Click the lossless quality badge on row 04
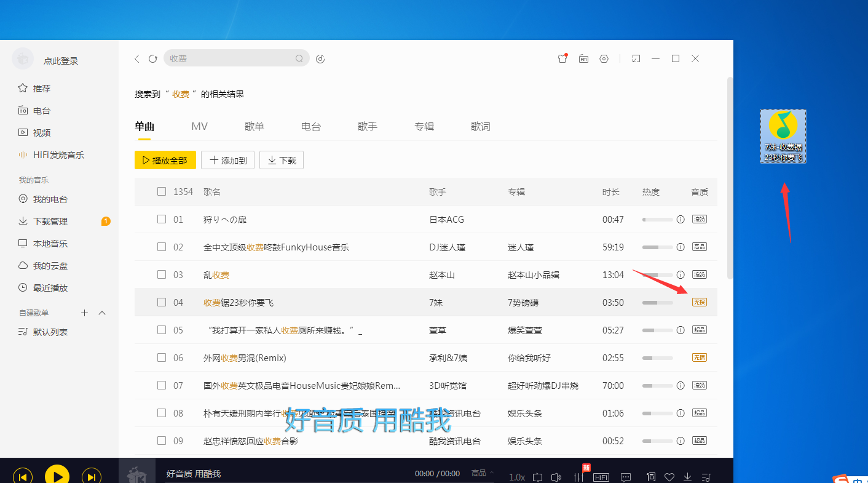868x483 pixels. [x=700, y=302]
